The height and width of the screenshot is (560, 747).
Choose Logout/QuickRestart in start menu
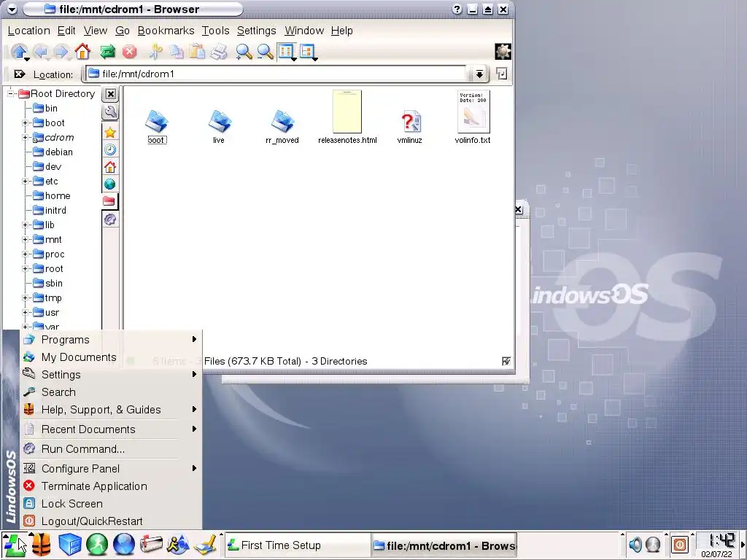click(x=111, y=521)
